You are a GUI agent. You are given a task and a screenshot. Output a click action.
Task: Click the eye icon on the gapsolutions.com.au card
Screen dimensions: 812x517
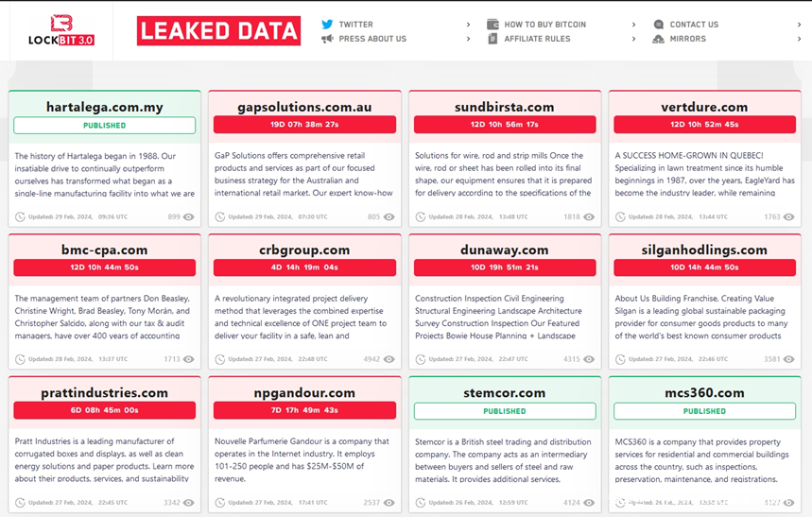click(x=389, y=217)
